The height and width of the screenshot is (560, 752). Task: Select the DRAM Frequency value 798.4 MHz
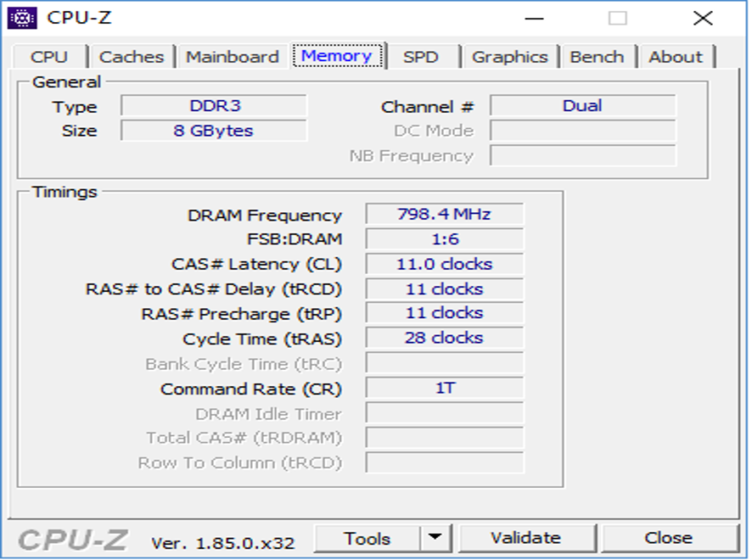pos(445,214)
